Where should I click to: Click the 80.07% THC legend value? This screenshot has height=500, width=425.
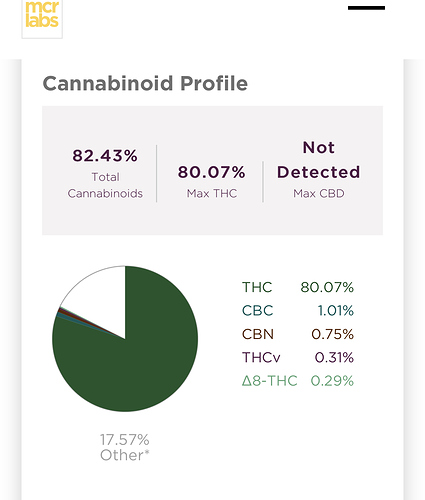pos(327,287)
